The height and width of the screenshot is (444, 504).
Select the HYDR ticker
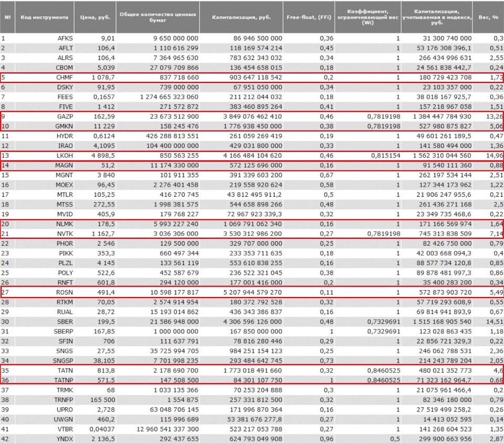(x=65, y=136)
